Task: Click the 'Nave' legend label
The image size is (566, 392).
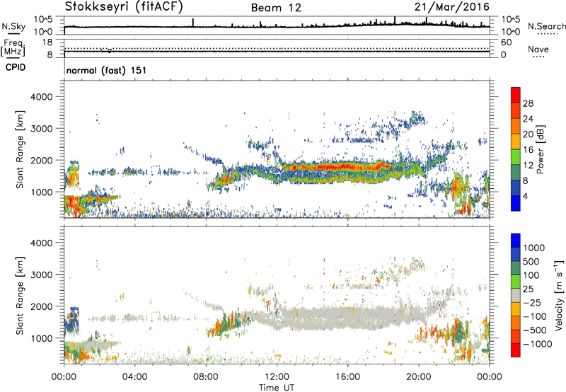Action: 538,49
